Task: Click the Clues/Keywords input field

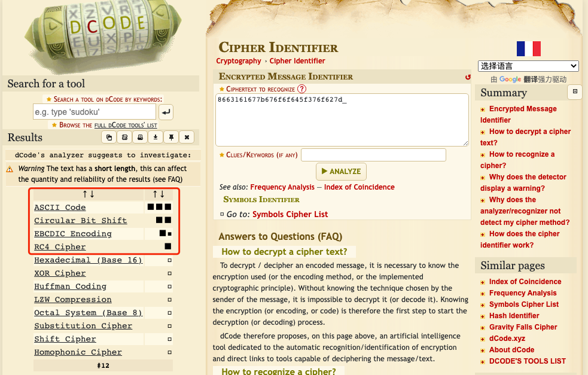Action: (373, 156)
